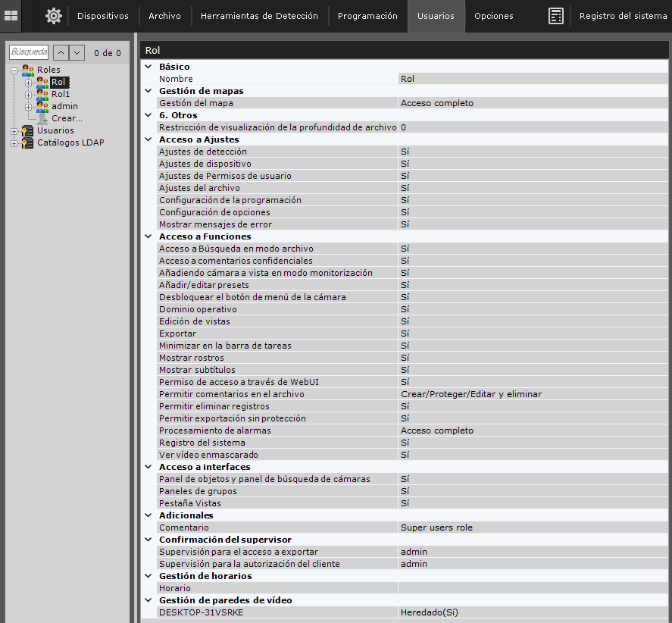The height and width of the screenshot is (623, 672).
Task: Go to previous search result arrow
Action: (60, 52)
